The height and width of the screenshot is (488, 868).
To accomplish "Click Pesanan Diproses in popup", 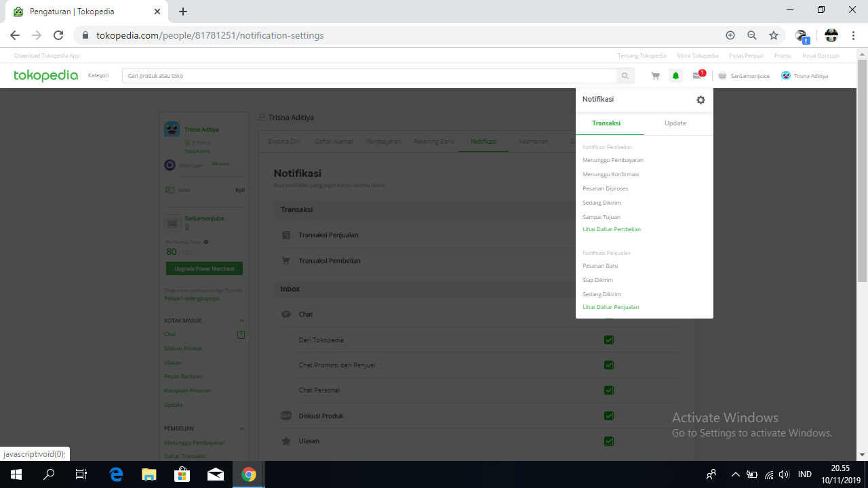I will coord(605,188).
